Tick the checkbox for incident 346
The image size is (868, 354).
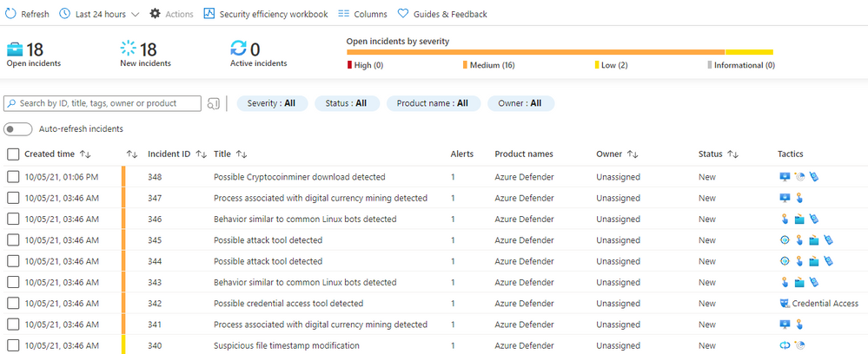click(13, 219)
